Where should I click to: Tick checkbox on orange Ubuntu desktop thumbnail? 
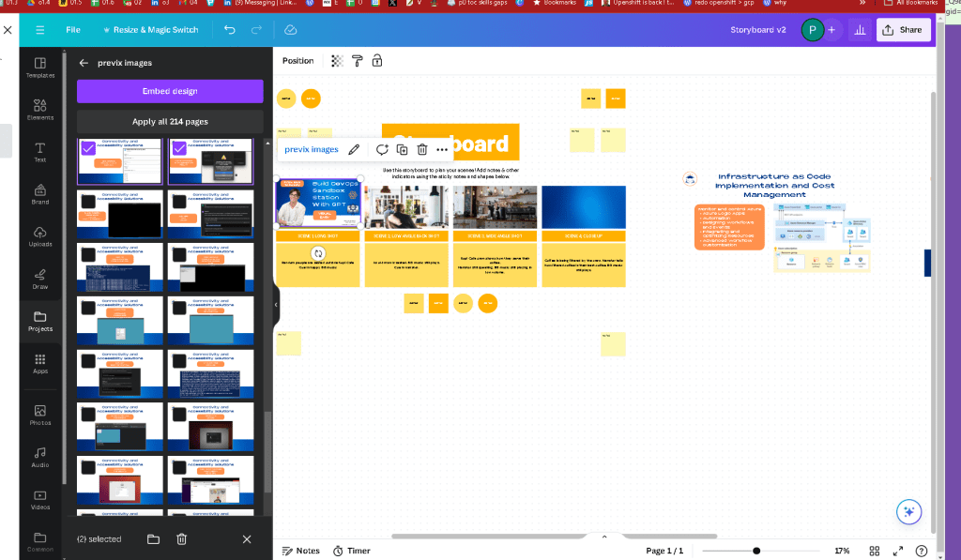pos(88,467)
